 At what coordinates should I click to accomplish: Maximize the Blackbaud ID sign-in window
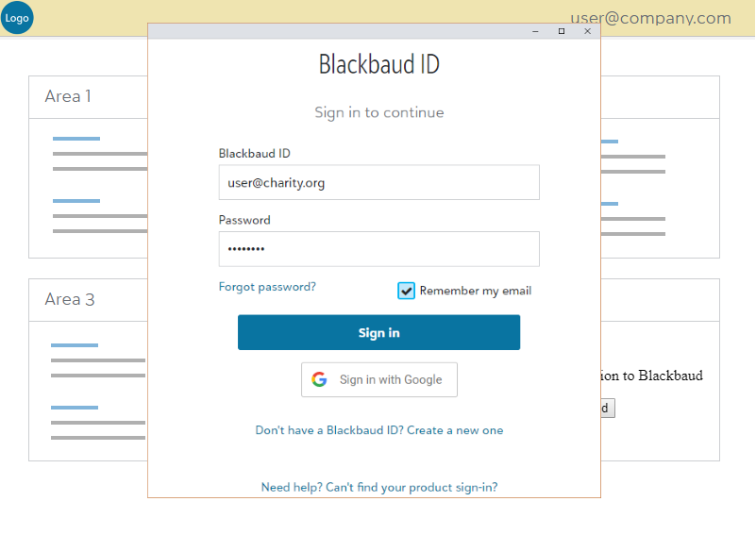click(562, 31)
